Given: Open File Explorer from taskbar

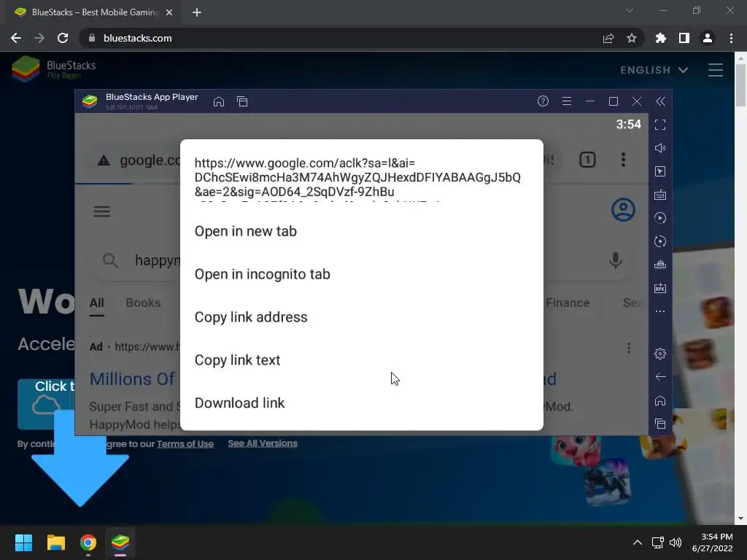Looking at the screenshot, I should (x=55, y=542).
